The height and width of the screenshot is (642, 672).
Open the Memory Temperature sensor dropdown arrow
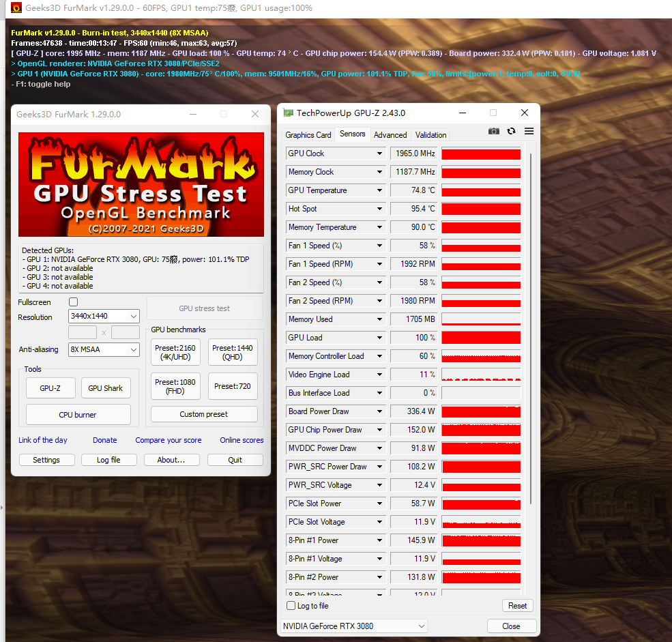point(379,227)
